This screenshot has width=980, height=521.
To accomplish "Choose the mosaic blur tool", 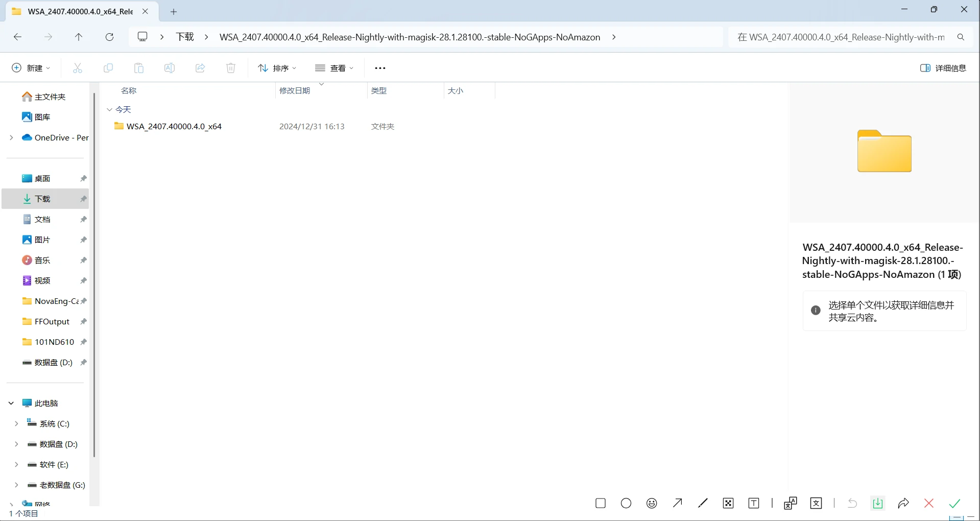I will 728,503.
